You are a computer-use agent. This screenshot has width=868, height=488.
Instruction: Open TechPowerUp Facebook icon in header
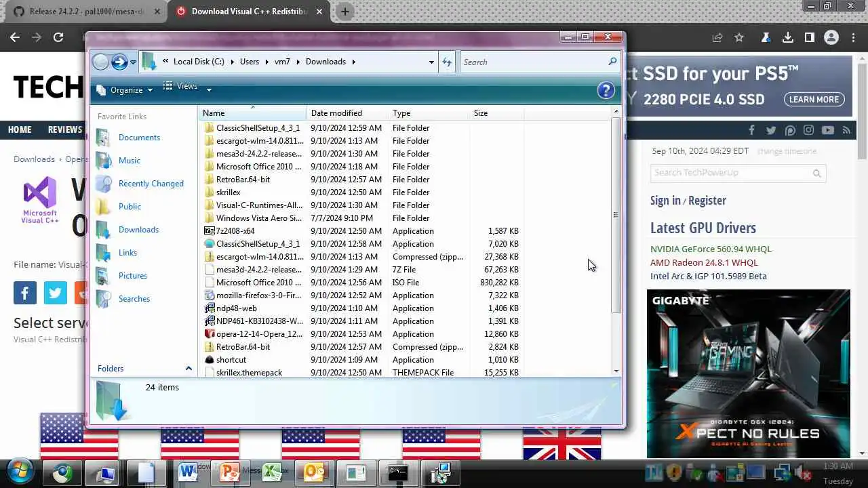tap(751, 130)
